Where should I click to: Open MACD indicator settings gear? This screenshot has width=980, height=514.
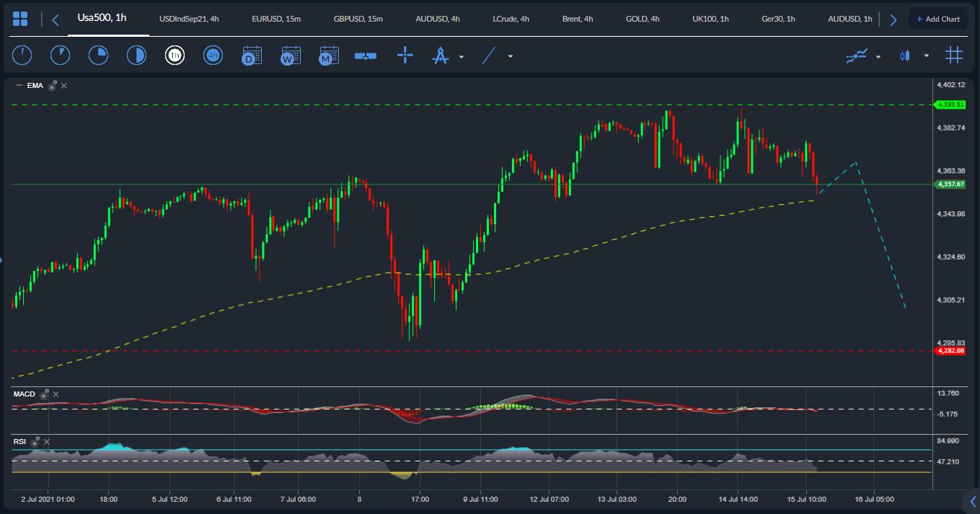click(x=45, y=394)
